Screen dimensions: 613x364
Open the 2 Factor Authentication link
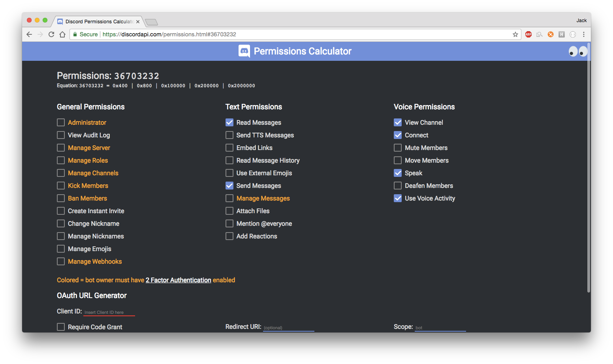179,280
